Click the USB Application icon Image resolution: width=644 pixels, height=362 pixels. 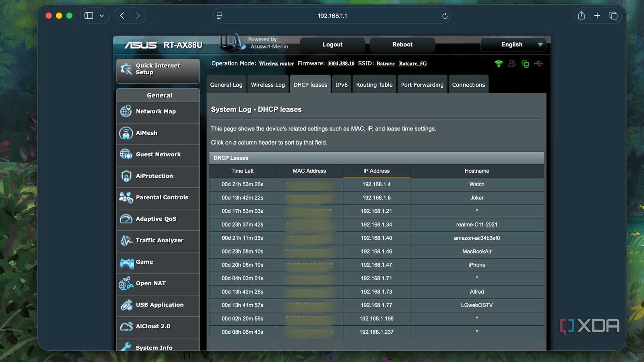[x=126, y=305]
